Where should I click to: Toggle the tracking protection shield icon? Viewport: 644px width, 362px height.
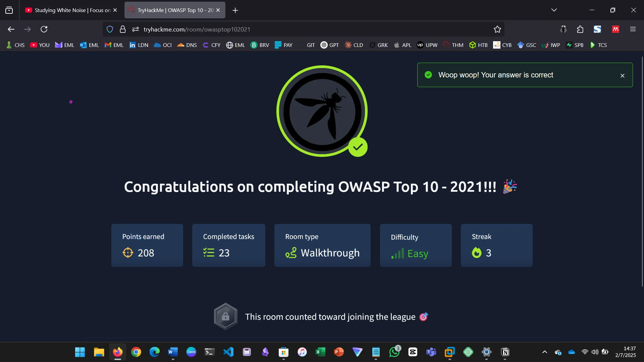pyautogui.click(x=110, y=29)
